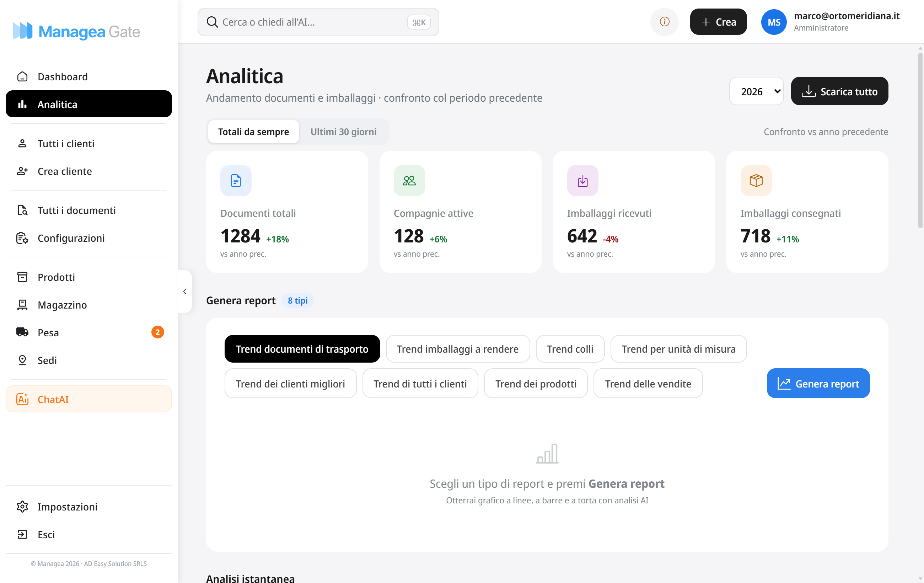The height and width of the screenshot is (583, 924).
Task: Click the marco@ortomeridiana.it account name
Action: click(847, 16)
